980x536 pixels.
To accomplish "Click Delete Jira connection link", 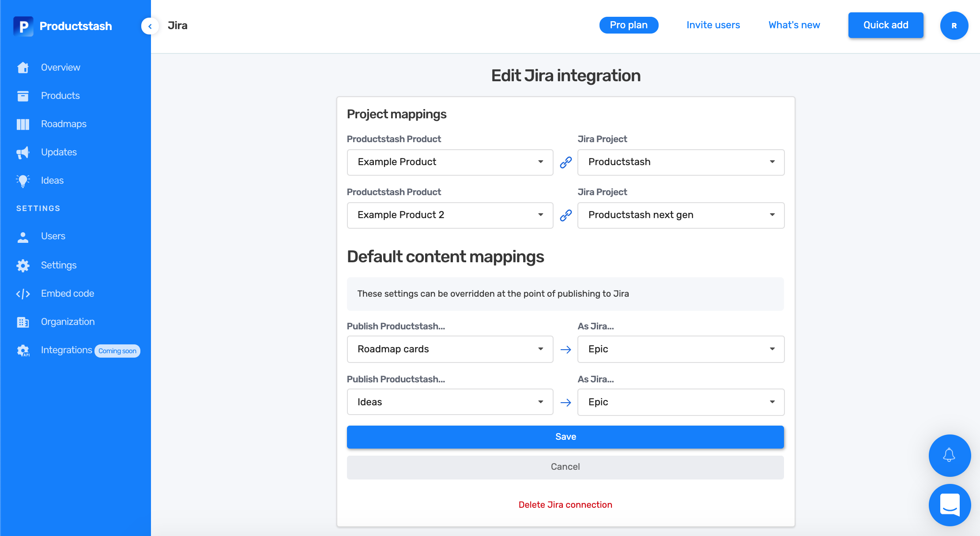I will pos(565,505).
